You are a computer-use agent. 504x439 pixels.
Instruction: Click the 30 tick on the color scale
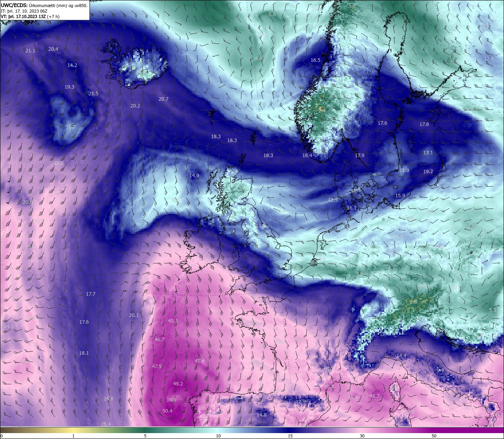point(362,436)
